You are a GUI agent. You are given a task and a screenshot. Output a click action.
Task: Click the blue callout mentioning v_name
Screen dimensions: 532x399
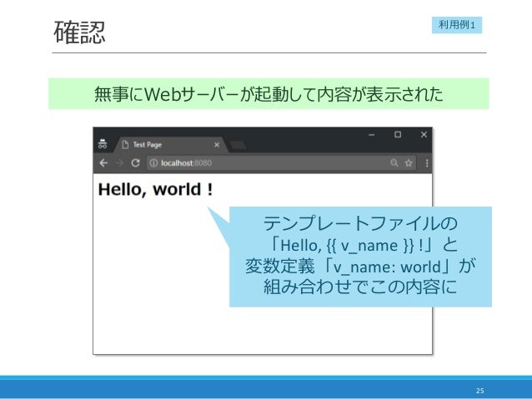360,257
